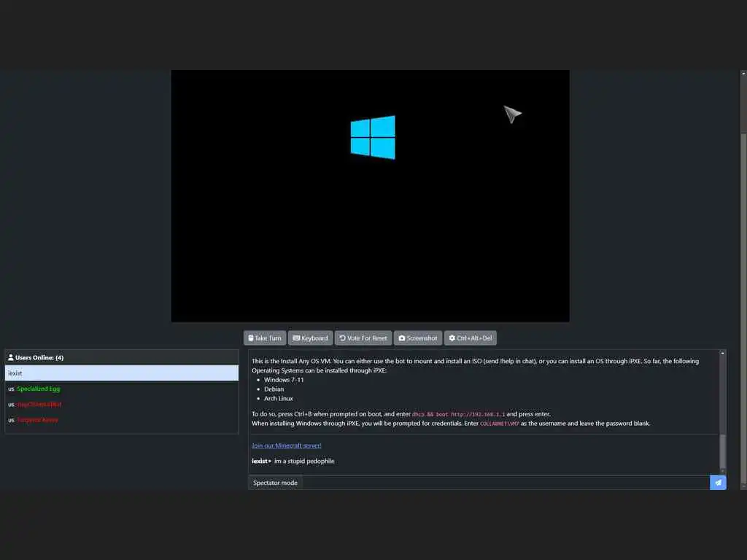Capture a Screenshot of the VM

418,338
